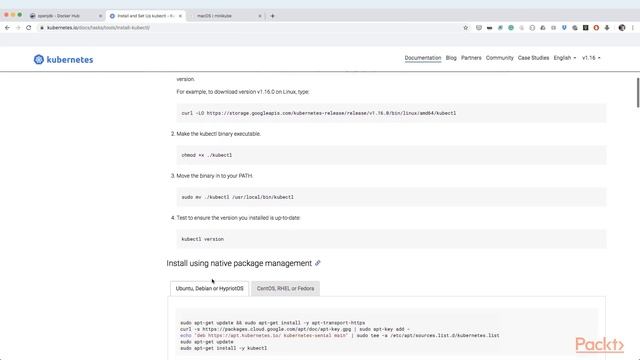Viewport: 640px width, 360px height.
Task: Open the Case Studies nav link
Action: coord(533,58)
